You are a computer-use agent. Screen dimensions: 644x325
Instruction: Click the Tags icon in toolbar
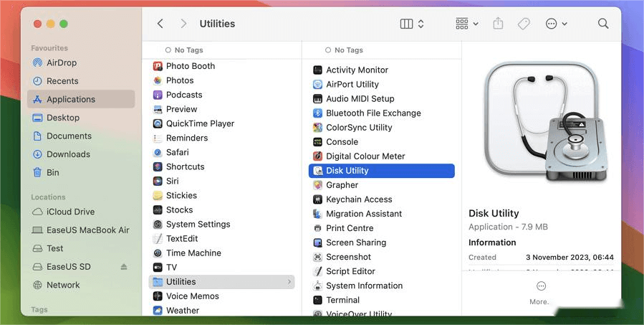(x=524, y=24)
